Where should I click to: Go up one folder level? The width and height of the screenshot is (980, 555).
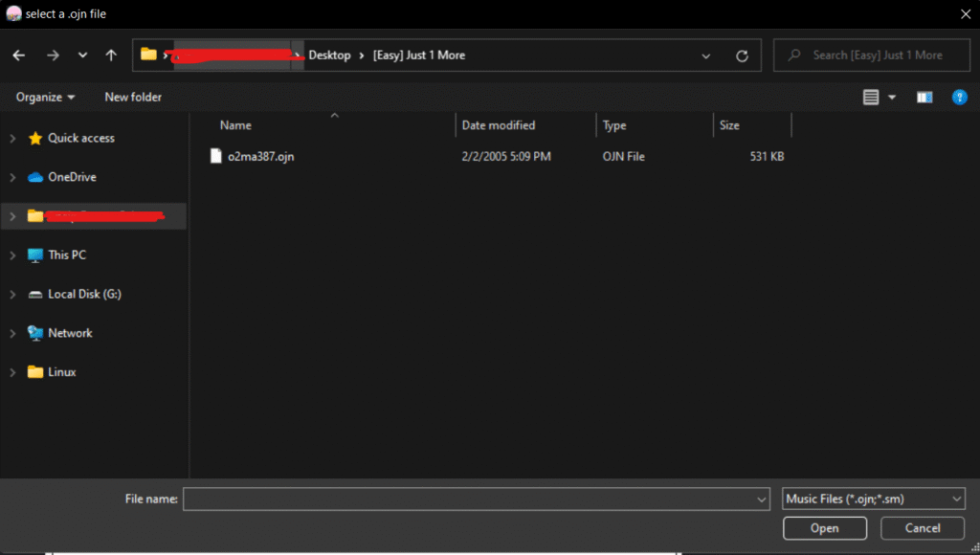tap(111, 55)
